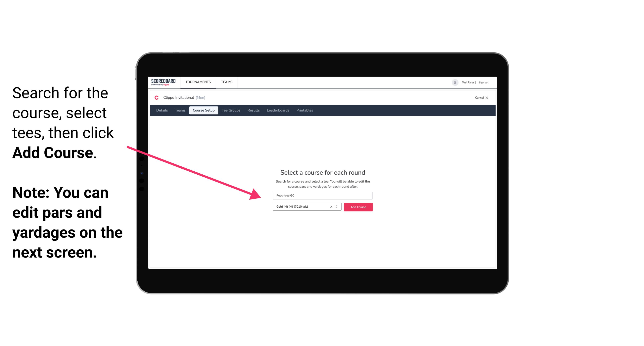
Task: Click the Test User account icon
Action: tap(454, 82)
